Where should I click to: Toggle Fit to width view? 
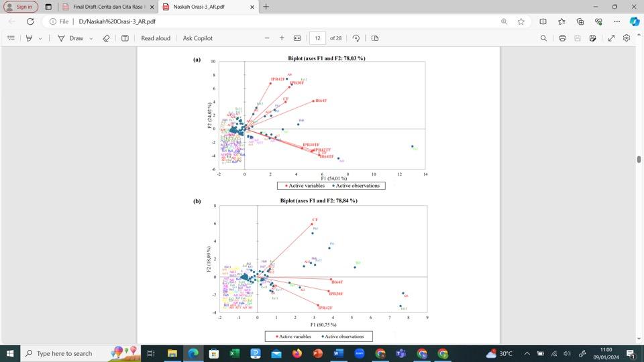(x=297, y=38)
